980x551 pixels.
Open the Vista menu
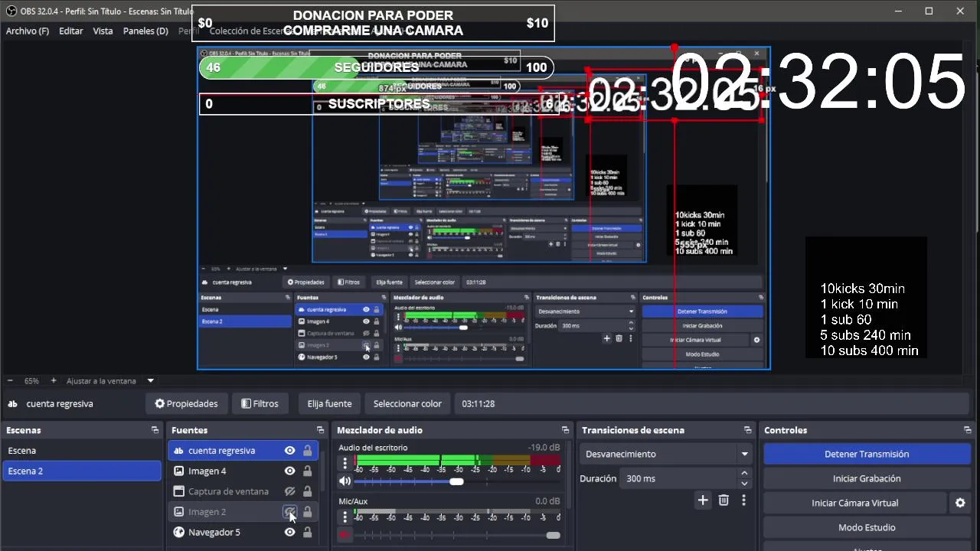(103, 31)
